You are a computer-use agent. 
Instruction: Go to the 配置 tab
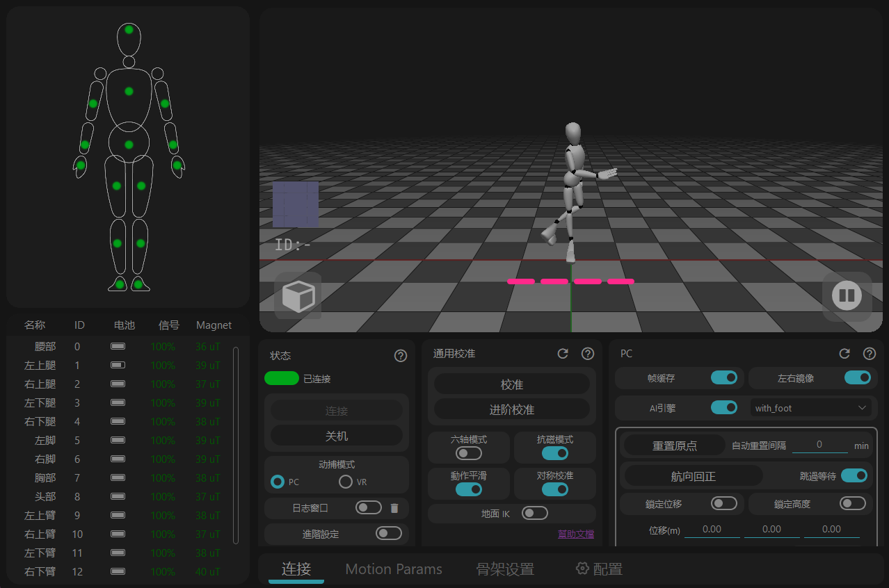click(x=599, y=569)
